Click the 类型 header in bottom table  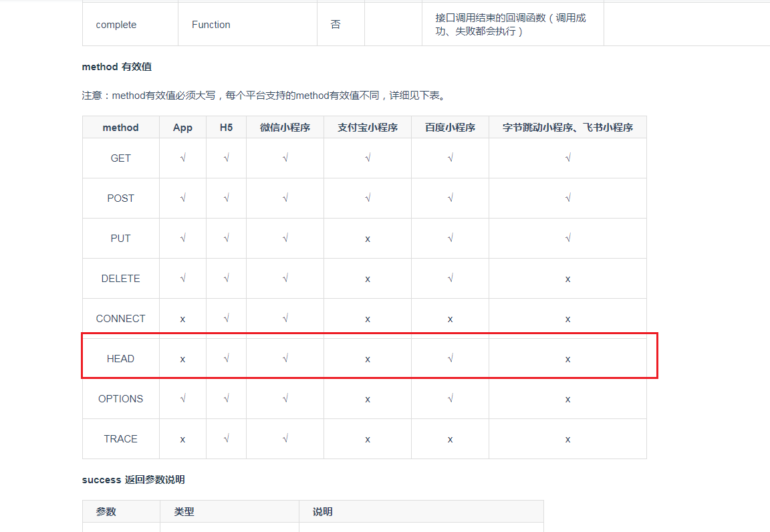click(x=184, y=512)
